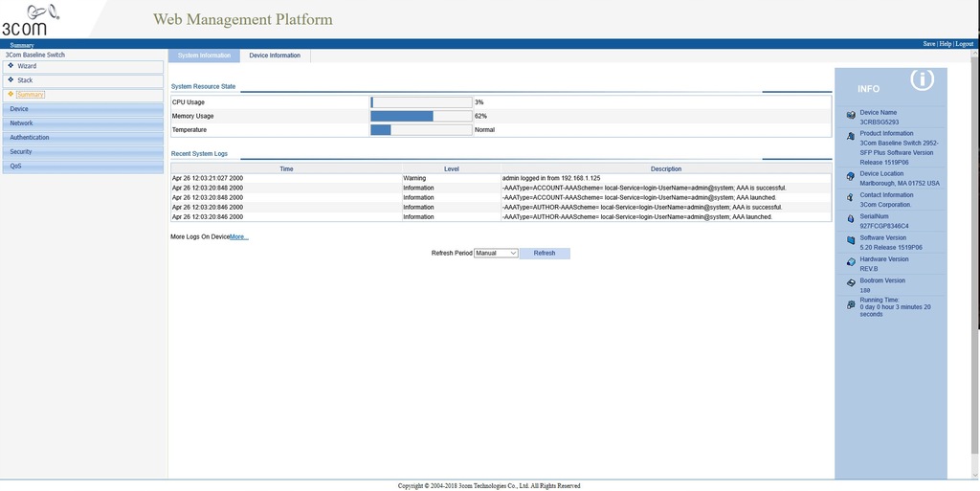Click the Running Time icon

pos(851,304)
